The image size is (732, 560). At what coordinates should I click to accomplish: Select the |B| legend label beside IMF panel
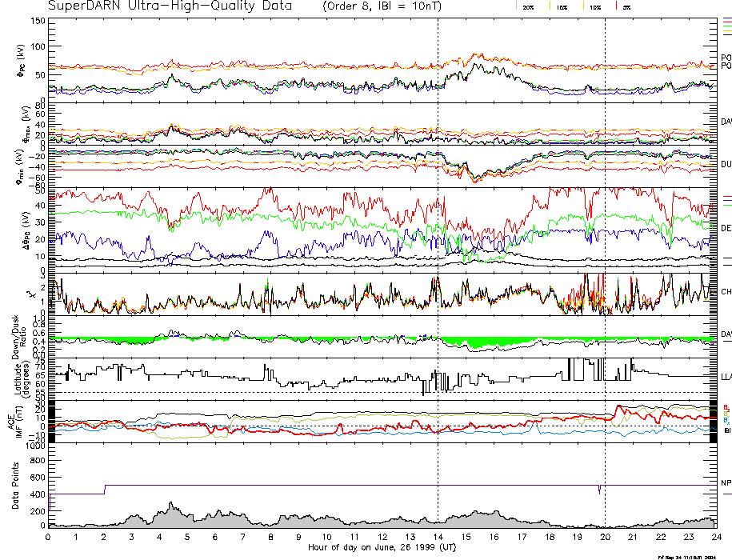pos(727,430)
